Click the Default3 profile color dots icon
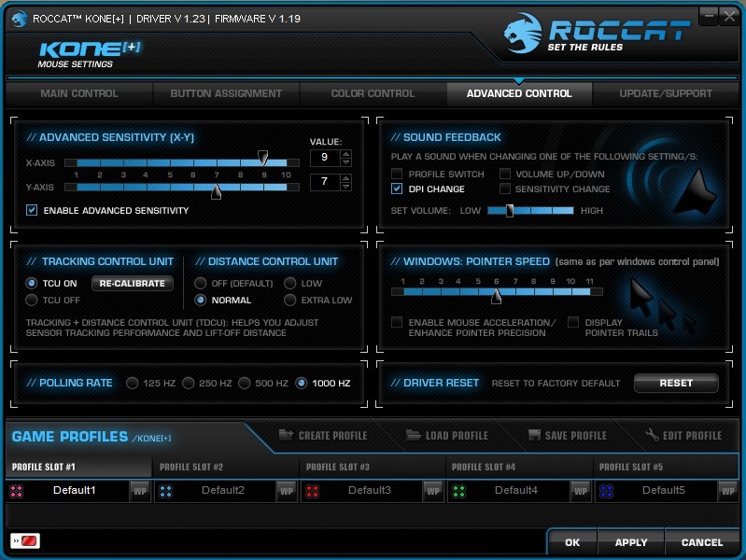Screen dimensions: 746x560 tap(313, 492)
